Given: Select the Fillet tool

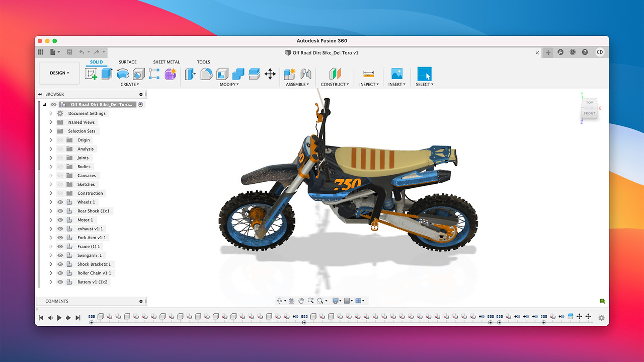Looking at the screenshot, I should pos(206,74).
